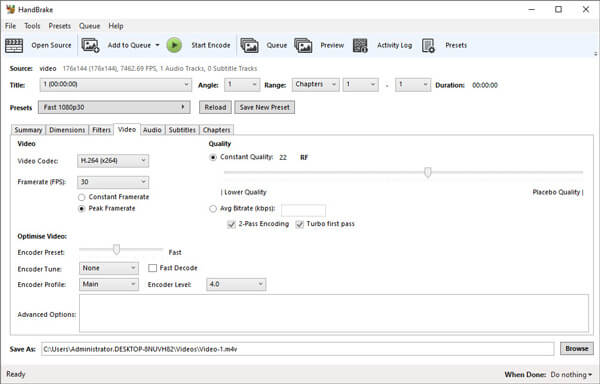Click the Save New Preset button
Screen dimensions: 600x384
[264, 107]
